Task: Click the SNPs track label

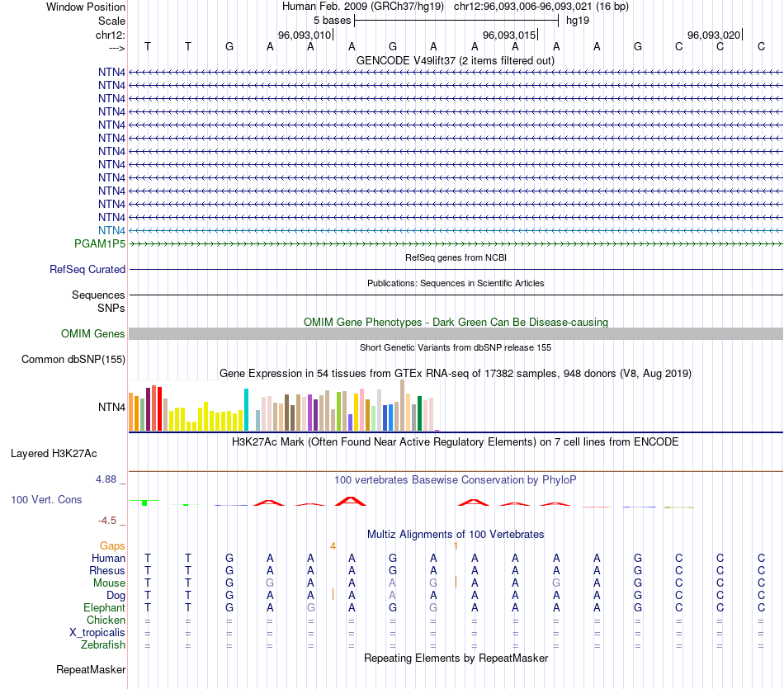Action: (x=111, y=308)
